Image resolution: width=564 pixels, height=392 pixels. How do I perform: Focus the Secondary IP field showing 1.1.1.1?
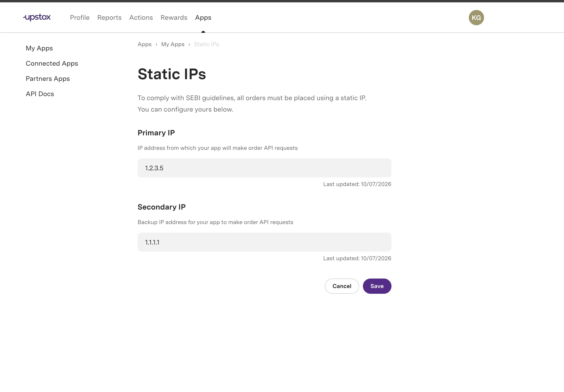tap(264, 242)
